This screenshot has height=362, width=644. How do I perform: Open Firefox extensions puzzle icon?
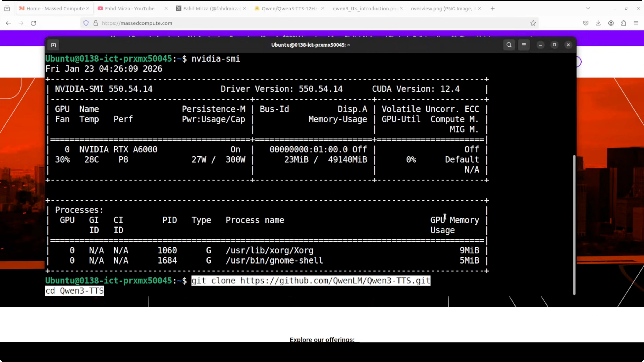click(624, 23)
